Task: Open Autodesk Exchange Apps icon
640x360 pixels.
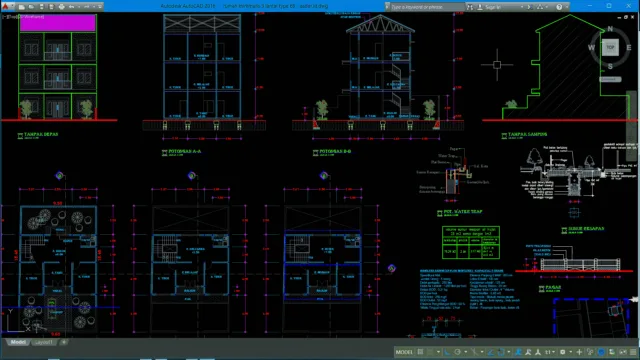Action: point(529,7)
